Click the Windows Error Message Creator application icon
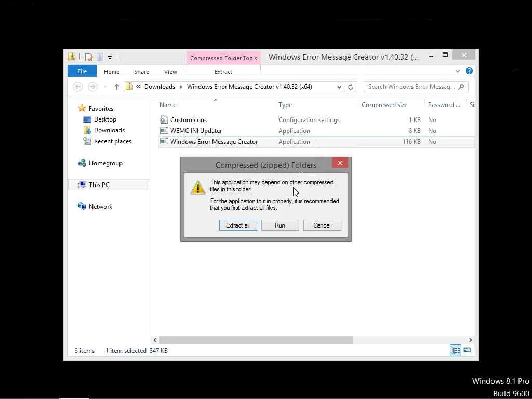 (164, 141)
